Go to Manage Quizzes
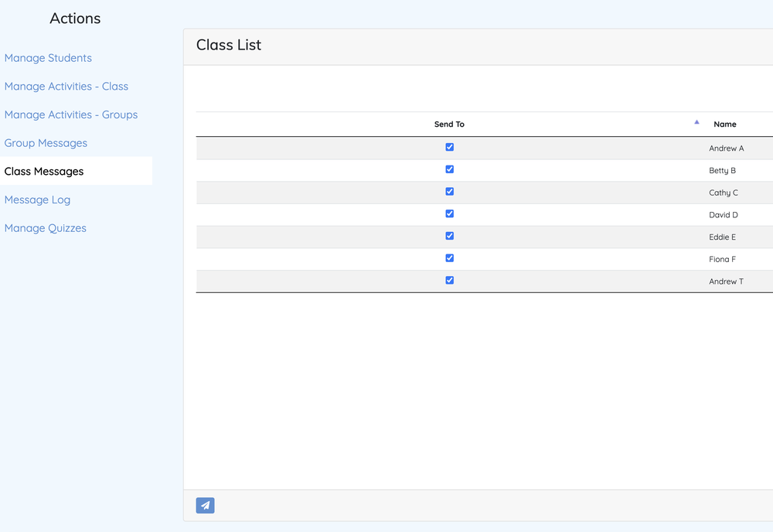This screenshot has width=773, height=532. (x=46, y=228)
